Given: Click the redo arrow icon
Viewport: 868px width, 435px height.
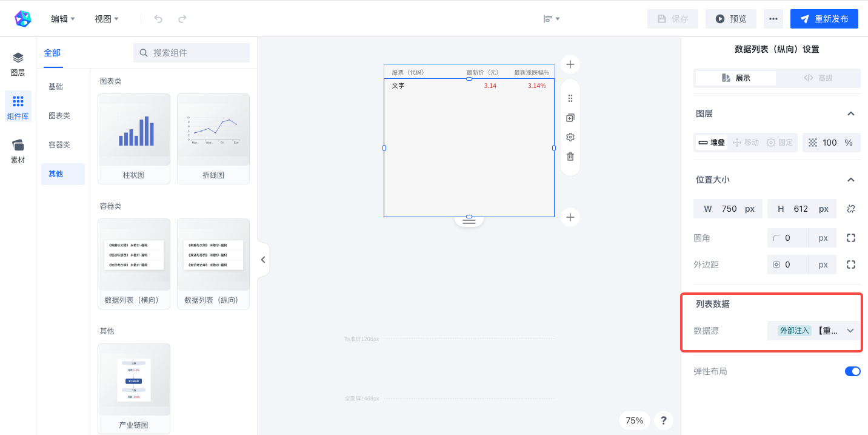Looking at the screenshot, I should (182, 19).
